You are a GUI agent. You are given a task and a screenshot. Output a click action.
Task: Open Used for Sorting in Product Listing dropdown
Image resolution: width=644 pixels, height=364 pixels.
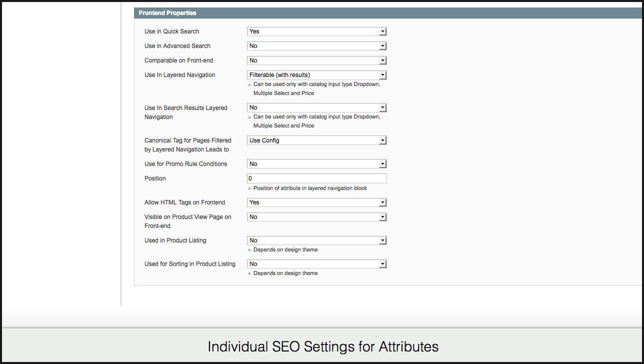[316, 264]
